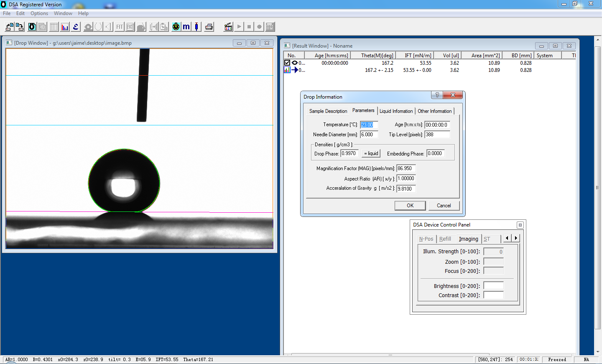Select the blue 'm' magnification icon

click(186, 26)
